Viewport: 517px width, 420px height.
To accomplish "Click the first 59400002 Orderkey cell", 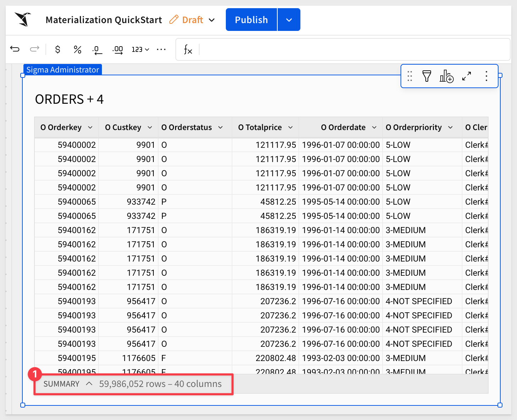I will 66,145.
